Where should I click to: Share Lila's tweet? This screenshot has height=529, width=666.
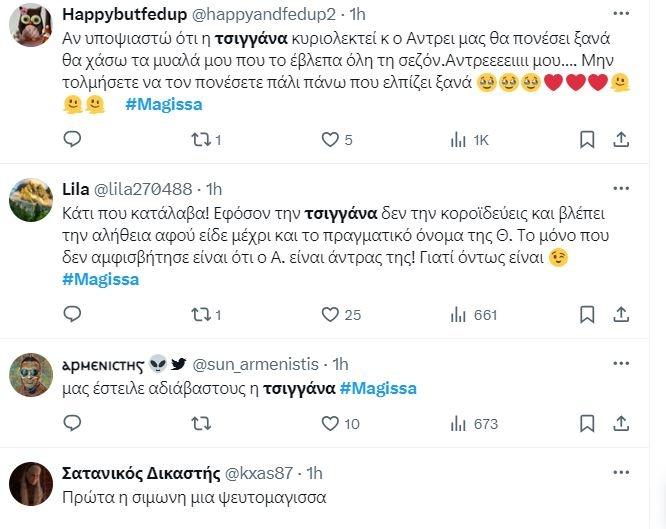(621, 314)
